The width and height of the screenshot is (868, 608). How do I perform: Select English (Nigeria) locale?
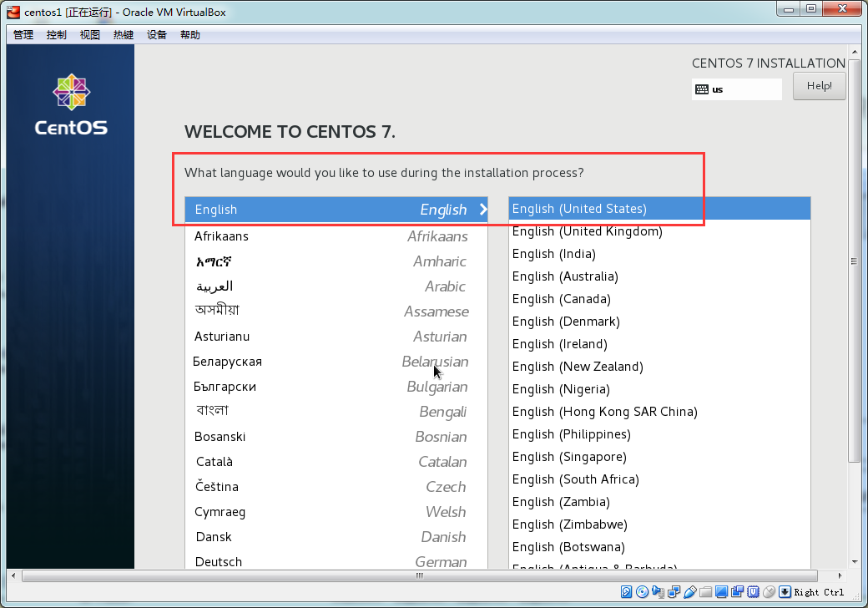[x=659, y=389]
